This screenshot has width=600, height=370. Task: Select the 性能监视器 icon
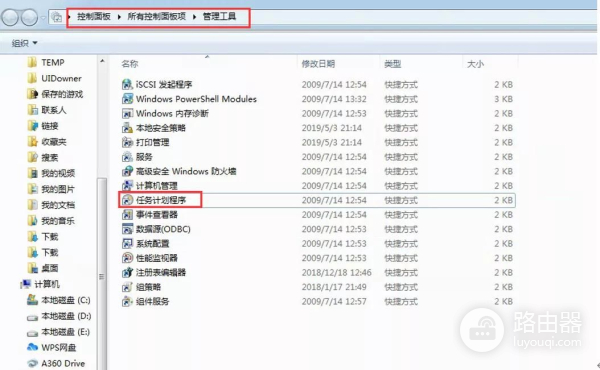pos(127,258)
